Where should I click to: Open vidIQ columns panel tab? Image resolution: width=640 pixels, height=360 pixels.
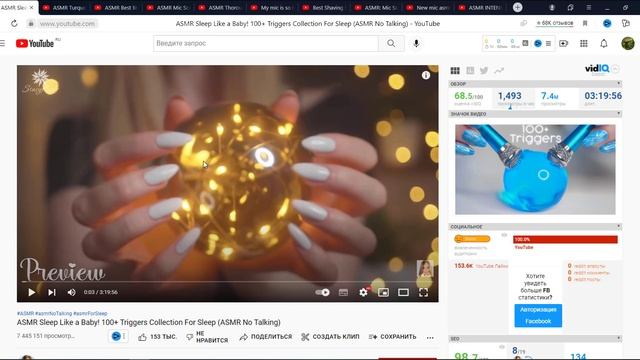coord(470,71)
